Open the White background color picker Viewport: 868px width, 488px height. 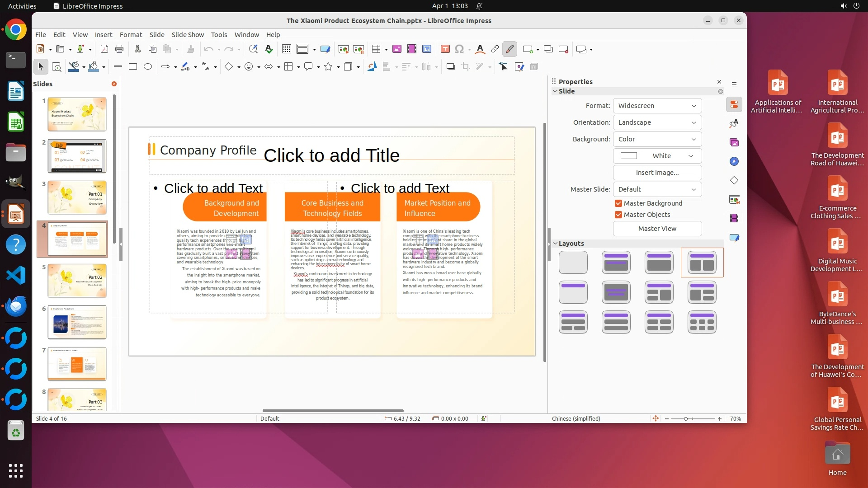[x=657, y=156]
